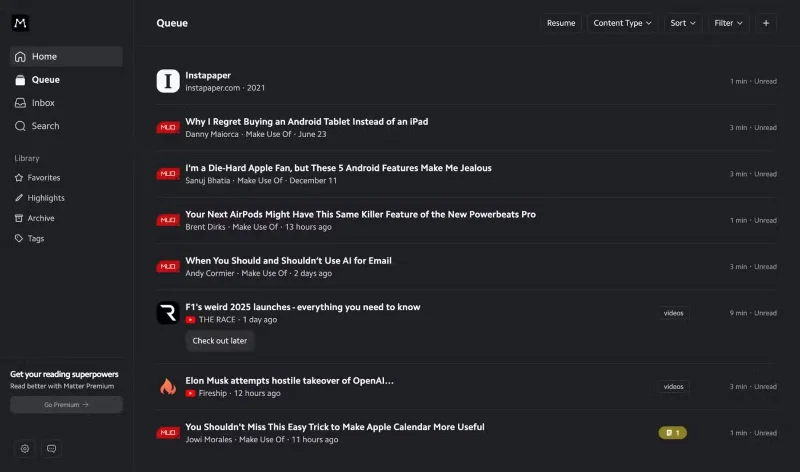Viewport: 800px width, 472px height.
Task: Click MUO icon of AirPods article
Action: (168, 220)
